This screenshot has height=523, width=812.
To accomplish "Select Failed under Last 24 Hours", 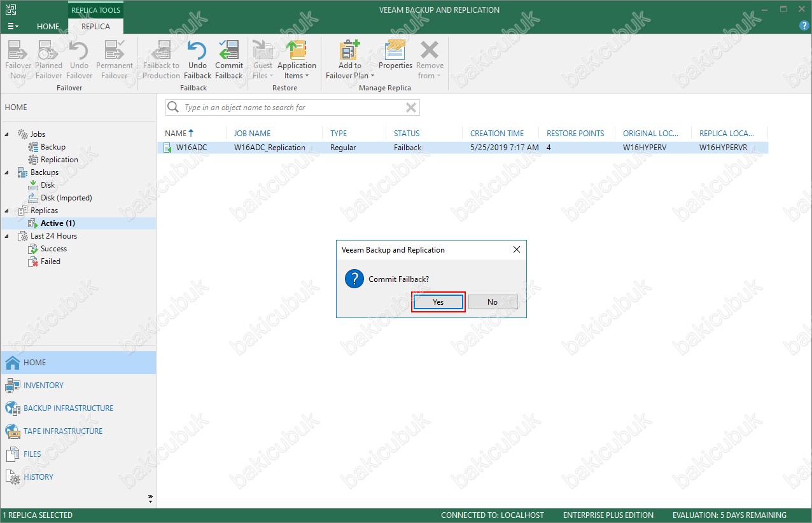I will click(50, 261).
